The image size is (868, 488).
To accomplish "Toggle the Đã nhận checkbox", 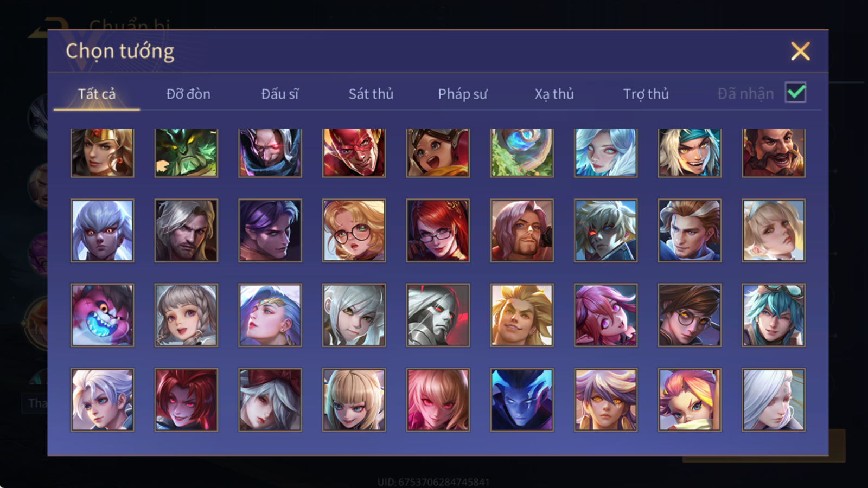I will point(796,93).
